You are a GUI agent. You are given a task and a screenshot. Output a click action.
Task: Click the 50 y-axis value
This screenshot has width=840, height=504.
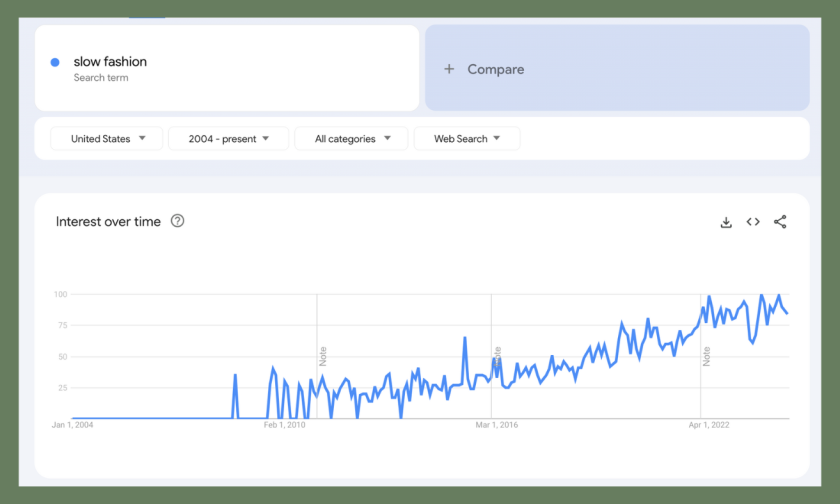63,357
